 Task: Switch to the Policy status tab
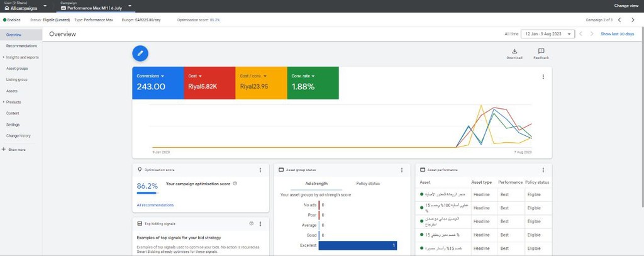coord(367,184)
